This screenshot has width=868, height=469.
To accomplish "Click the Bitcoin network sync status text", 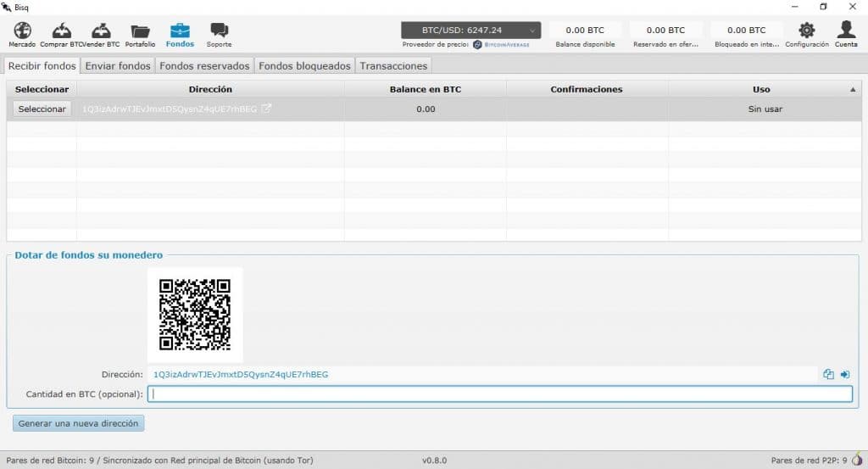I will click(x=159, y=461).
